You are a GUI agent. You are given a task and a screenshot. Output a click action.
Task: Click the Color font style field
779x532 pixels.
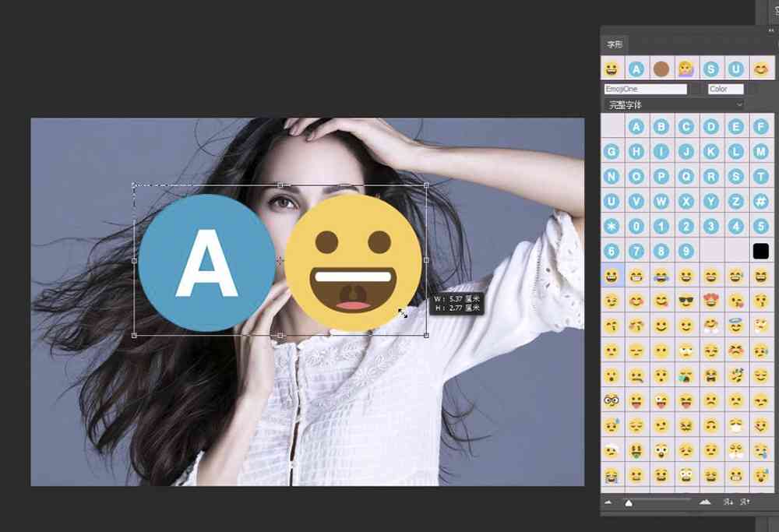725,89
